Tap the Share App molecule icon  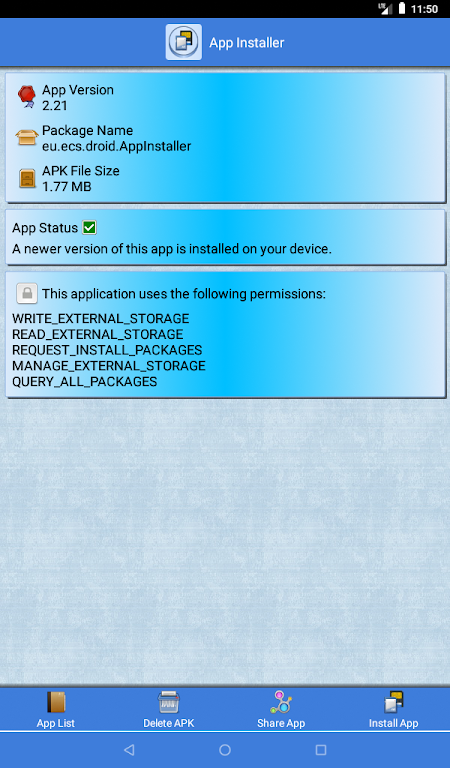[281, 702]
